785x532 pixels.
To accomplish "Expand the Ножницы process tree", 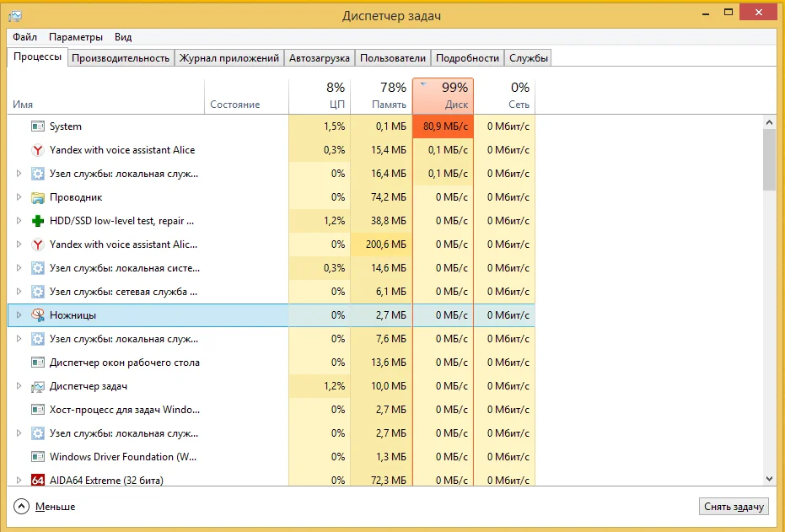I will (19, 315).
